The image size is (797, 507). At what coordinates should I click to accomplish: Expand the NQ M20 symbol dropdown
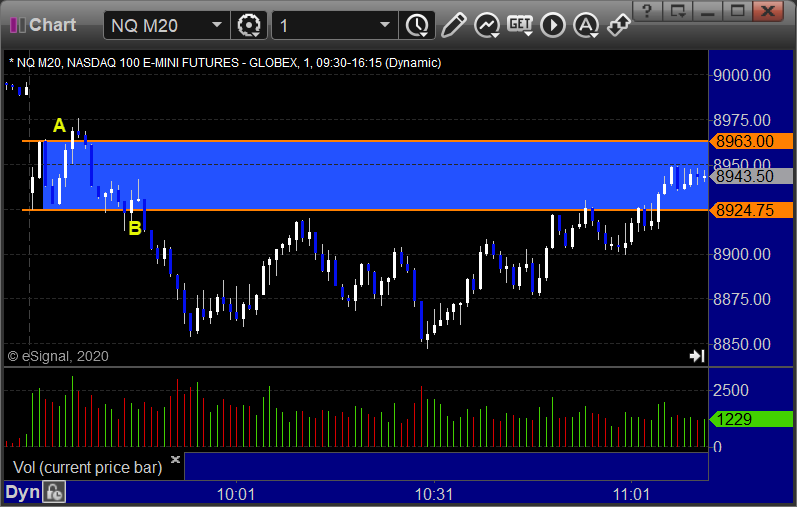pyautogui.click(x=217, y=25)
